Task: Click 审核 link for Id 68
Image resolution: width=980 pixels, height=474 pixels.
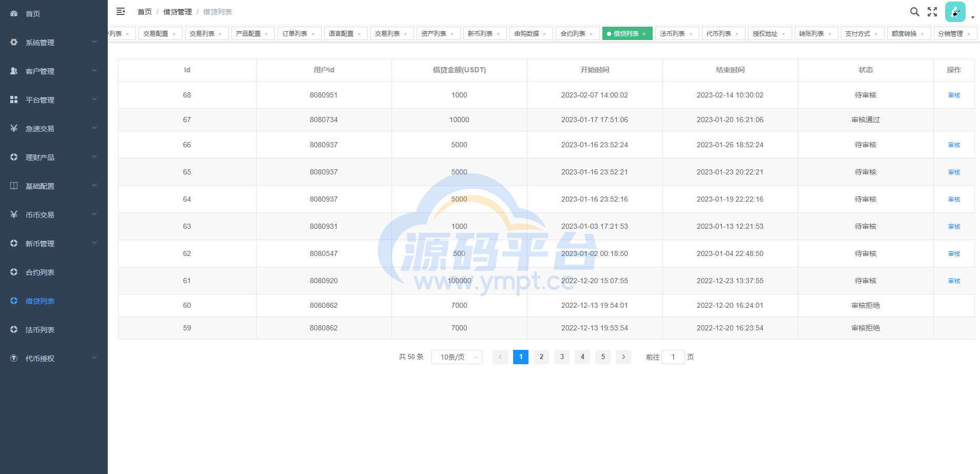Action: [954, 95]
